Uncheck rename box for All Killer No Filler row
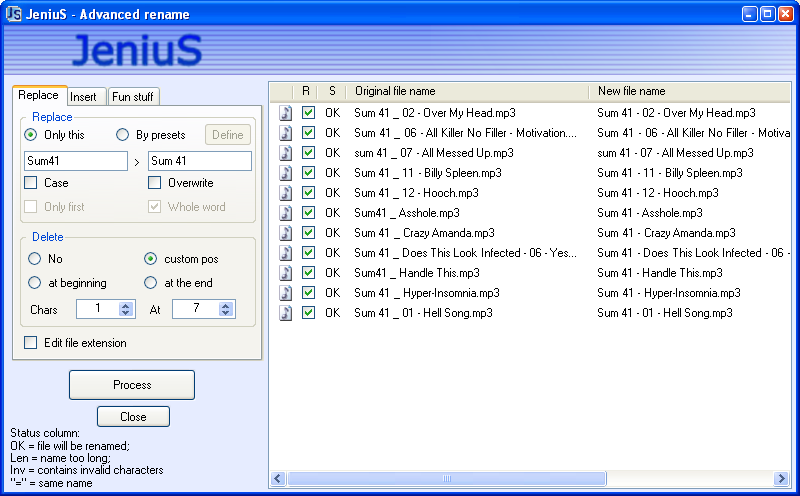The height and width of the screenshot is (496, 800). pyautogui.click(x=308, y=132)
